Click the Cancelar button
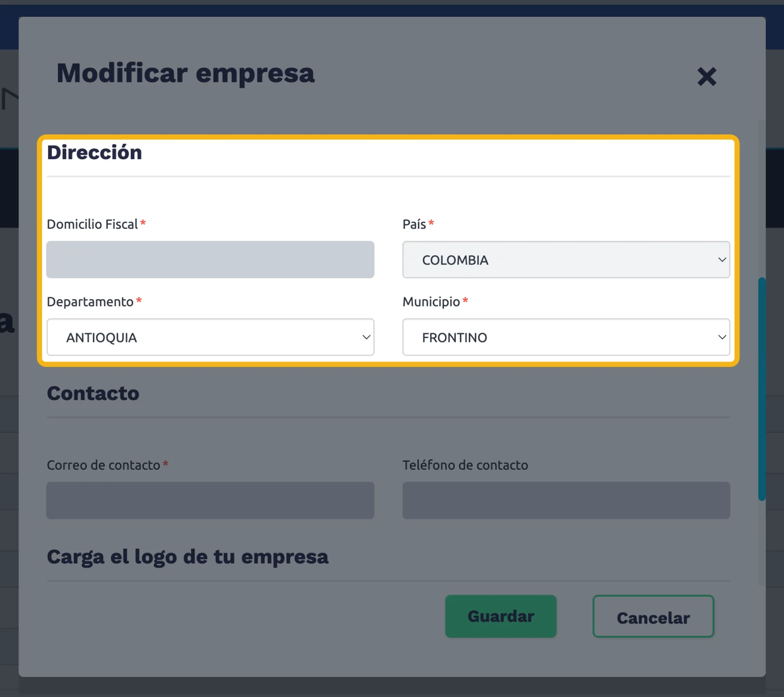 653,616
